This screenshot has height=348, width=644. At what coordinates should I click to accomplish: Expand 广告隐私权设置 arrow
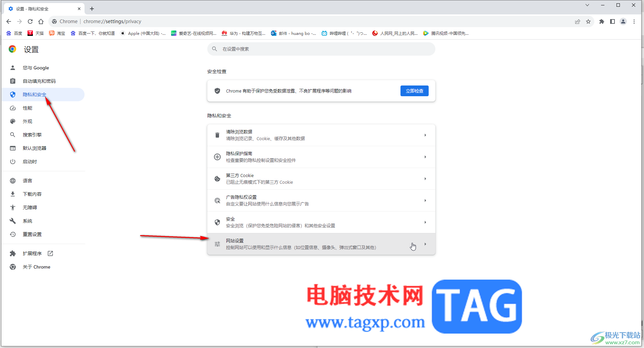coord(425,200)
